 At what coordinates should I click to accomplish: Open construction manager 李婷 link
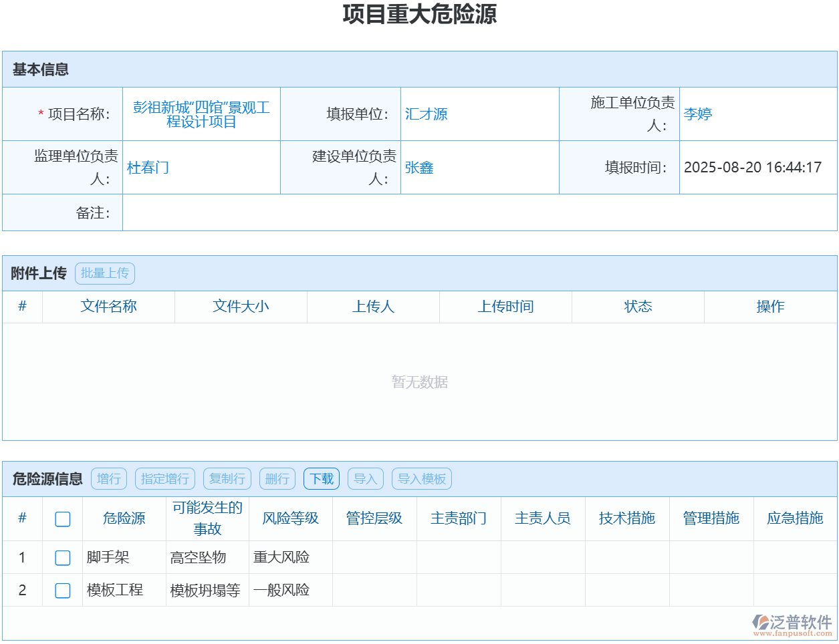(699, 114)
